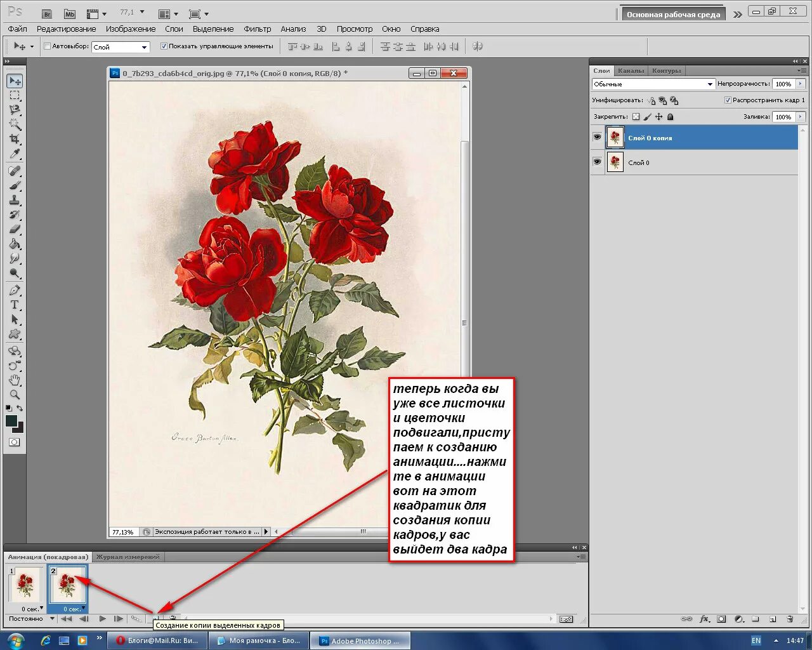Select the Pen tool
This screenshot has width=812, height=650.
(15, 290)
